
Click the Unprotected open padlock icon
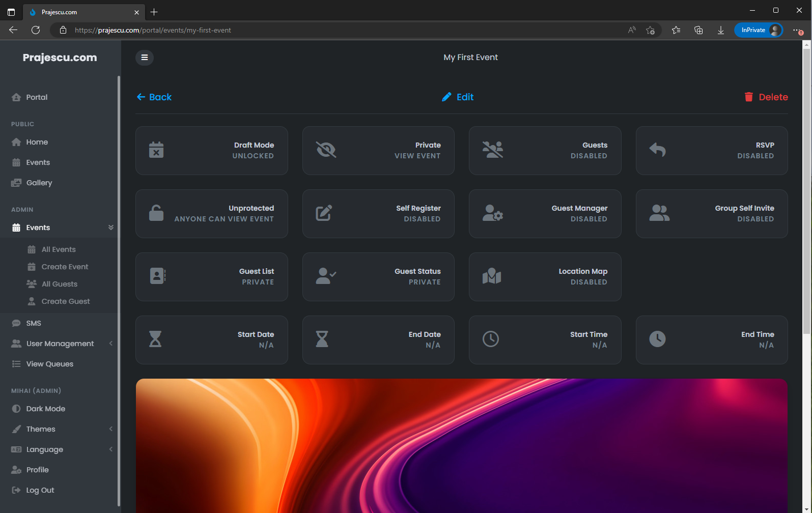click(x=156, y=213)
